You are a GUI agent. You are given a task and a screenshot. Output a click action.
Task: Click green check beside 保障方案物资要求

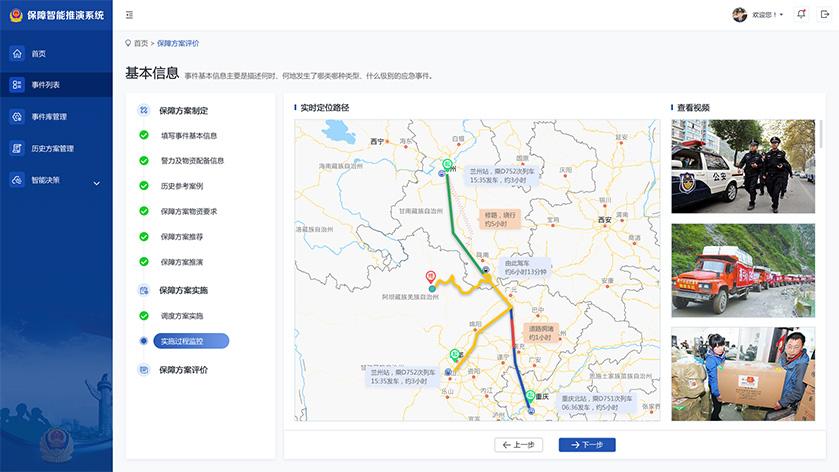pyautogui.click(x=144, y=211)
